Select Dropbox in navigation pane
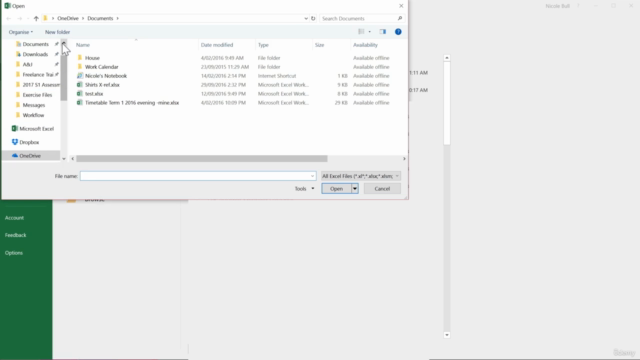The width and height of the screenshot is (640, 360). tap(29, 142)
